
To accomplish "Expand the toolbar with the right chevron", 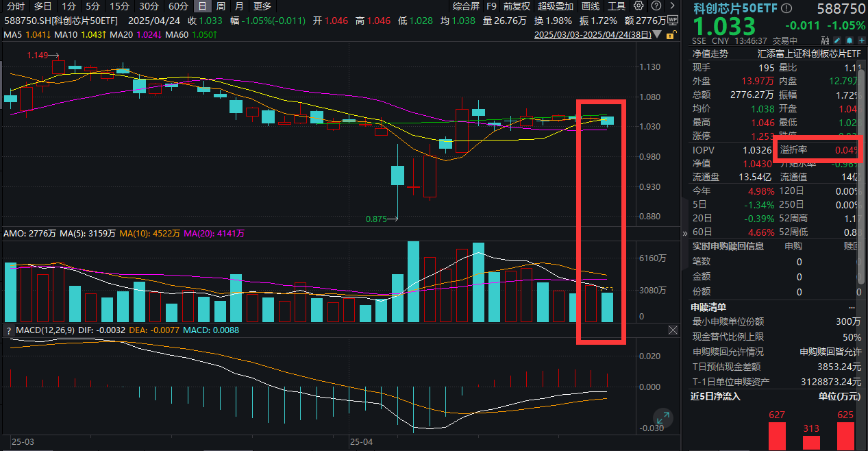I will point(671,6).
